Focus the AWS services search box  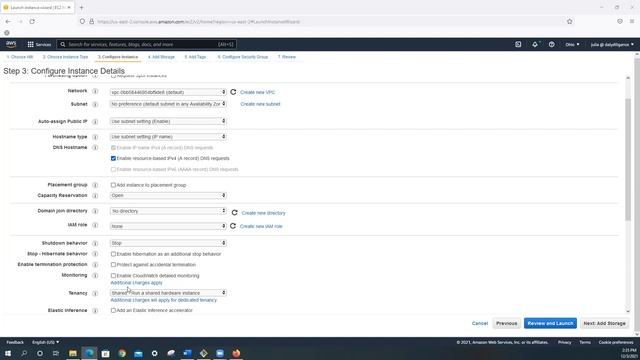(x=147, y=44)
